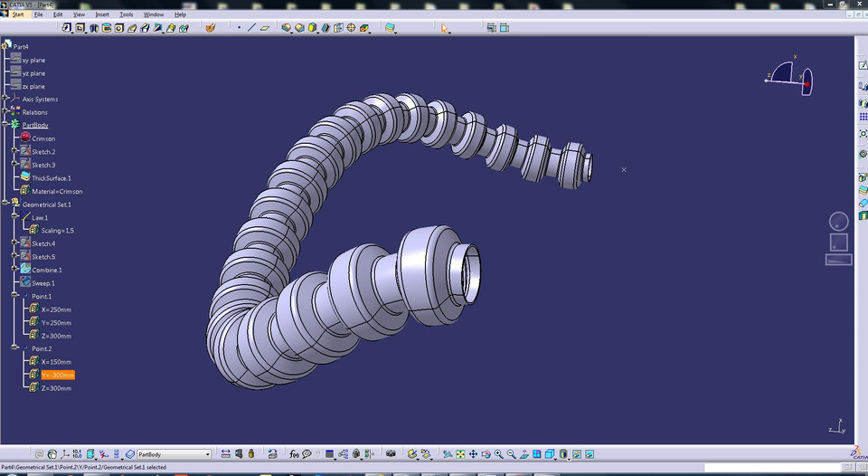This screenshot has width=868, height=476.
Task: Open the Start menu in menu bar
Action: point(18,14)
